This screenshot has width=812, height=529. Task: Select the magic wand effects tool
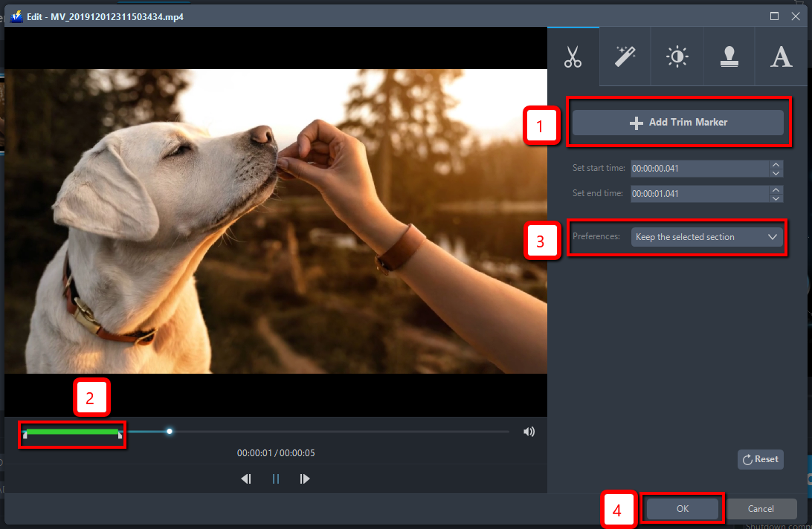pos(625,56)
